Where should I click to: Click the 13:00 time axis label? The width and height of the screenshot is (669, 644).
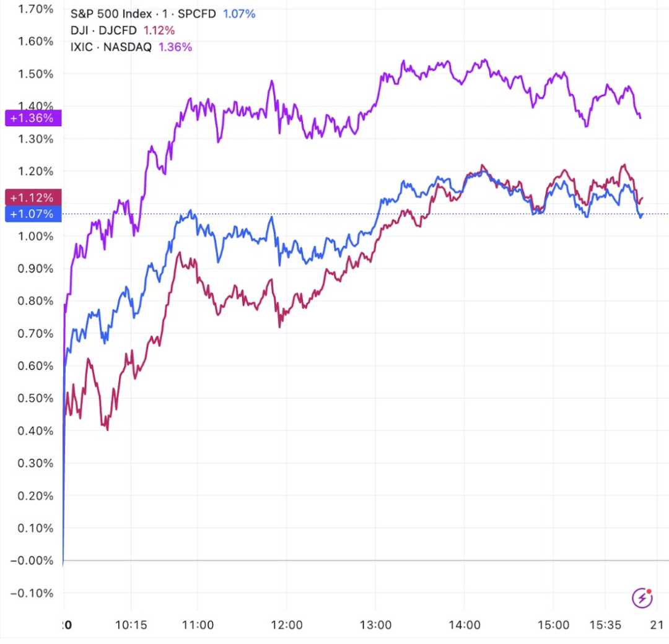377,625
